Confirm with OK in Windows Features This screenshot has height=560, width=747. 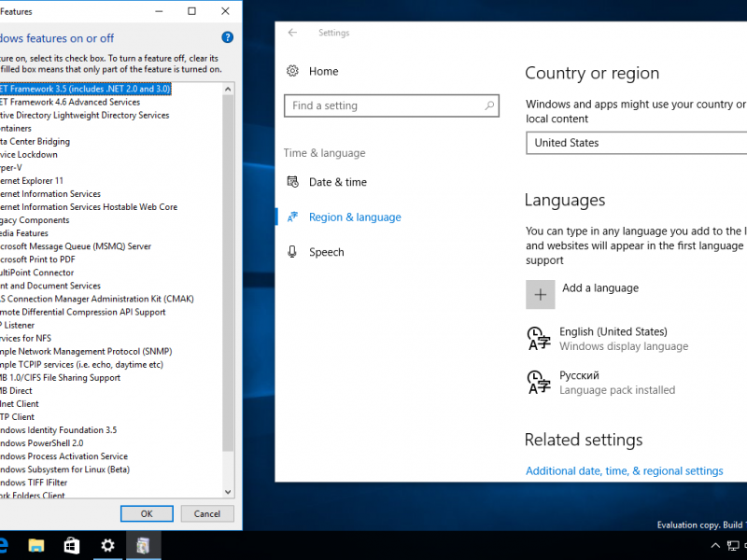pos(147,514)
